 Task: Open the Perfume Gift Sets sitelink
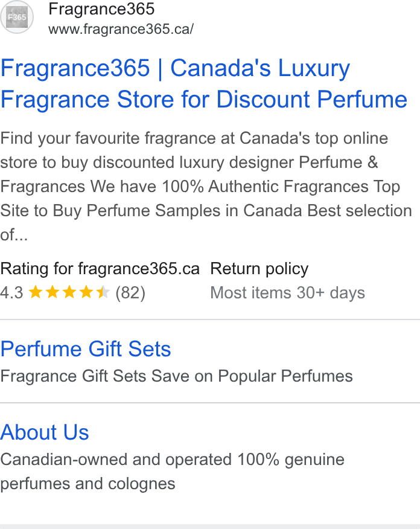pyautogui.click(x=86, y=349)
